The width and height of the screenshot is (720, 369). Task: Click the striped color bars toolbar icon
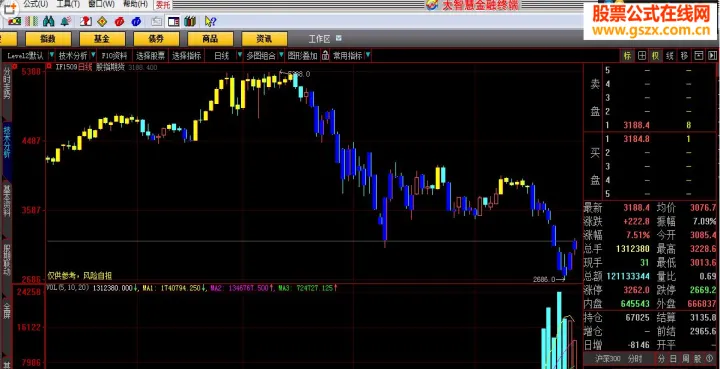coord(31,21)
